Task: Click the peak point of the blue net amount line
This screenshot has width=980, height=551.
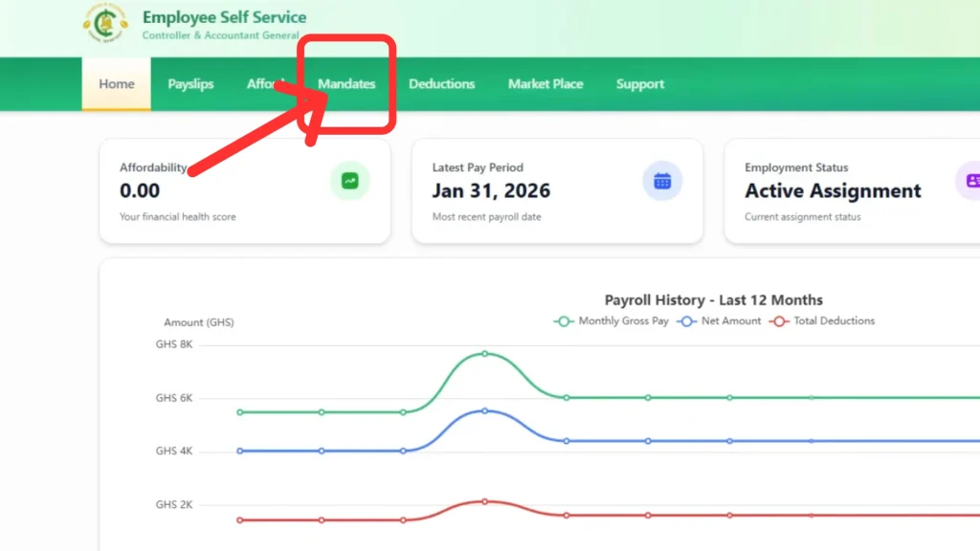Action: [485, 411]
